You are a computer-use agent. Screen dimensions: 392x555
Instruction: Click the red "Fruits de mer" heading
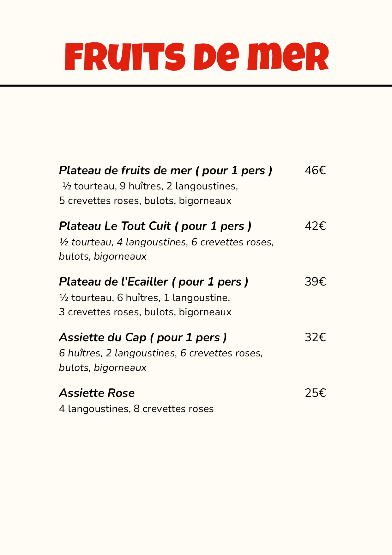click(x=196, y=57)
